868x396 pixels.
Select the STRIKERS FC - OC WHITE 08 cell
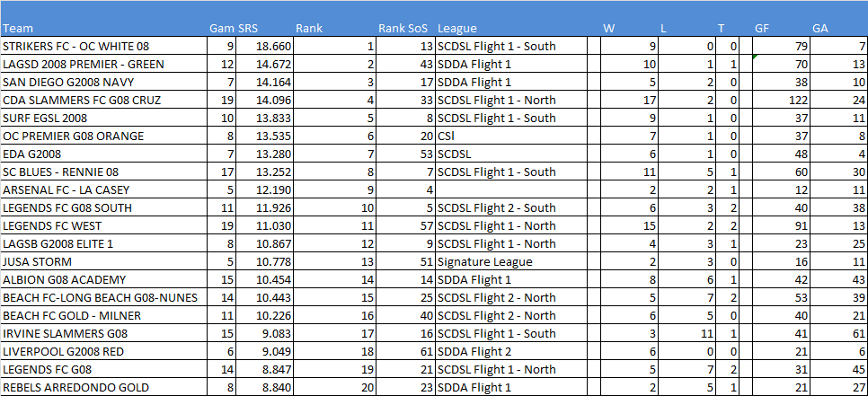click(103, 47)
